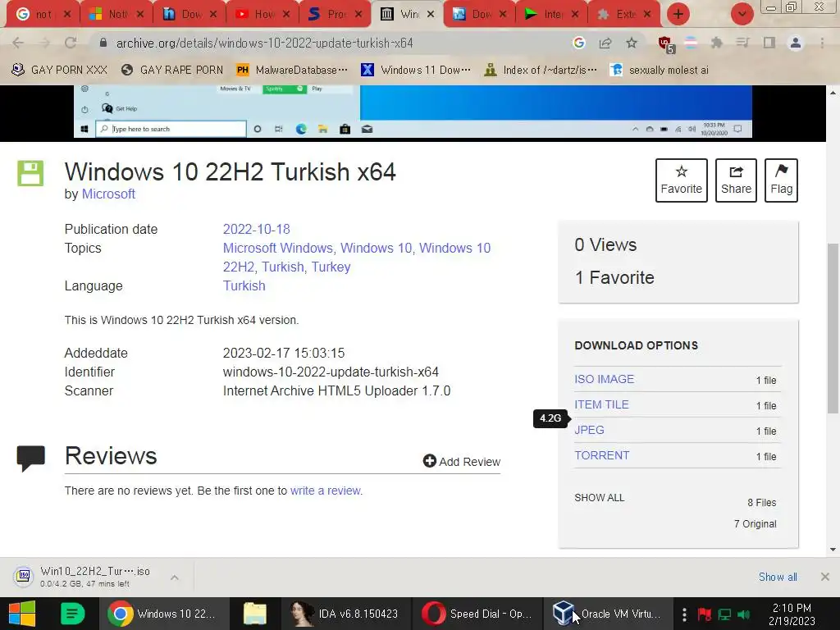
Task: Download via the TORRENT option
Action: tap(602, 455)
